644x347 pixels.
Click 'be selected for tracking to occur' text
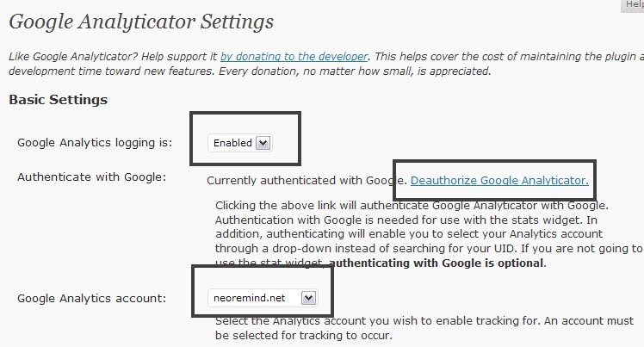[x=303, y=336]
